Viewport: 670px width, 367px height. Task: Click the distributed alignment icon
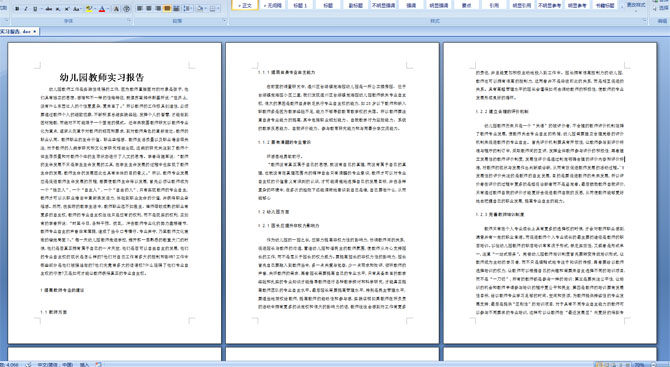(176, 9)
